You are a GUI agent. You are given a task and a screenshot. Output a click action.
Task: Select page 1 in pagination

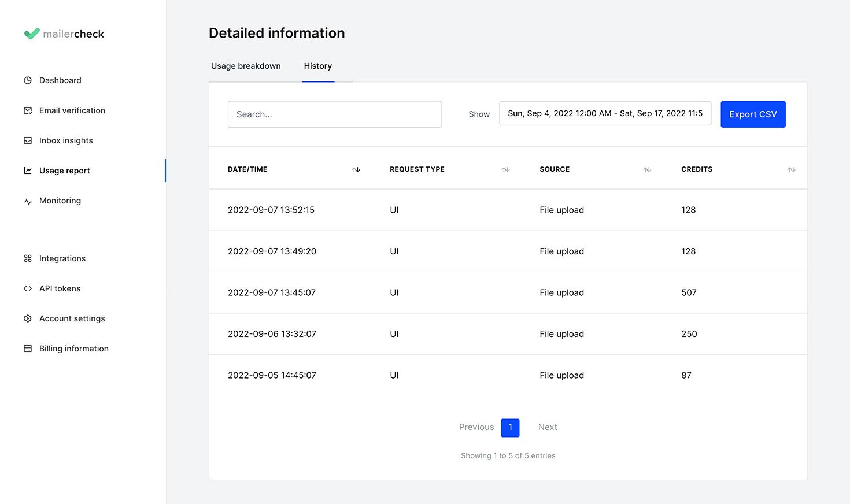510,428
